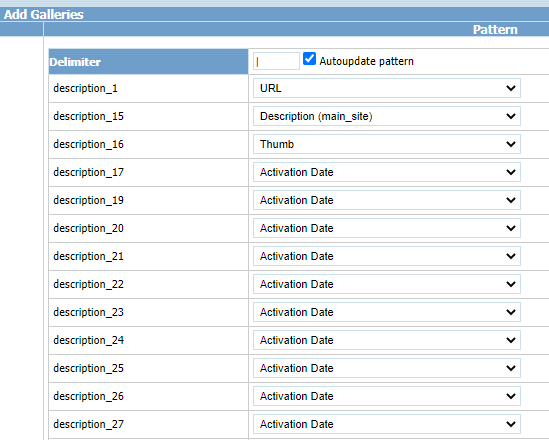The image size is (549, 440).
Task: Select the description_25 row label
Action: click(x=88, y=369)
